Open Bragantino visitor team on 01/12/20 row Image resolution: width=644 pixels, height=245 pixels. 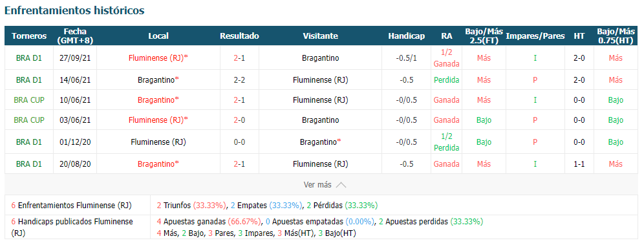click(x=320, y=142)
